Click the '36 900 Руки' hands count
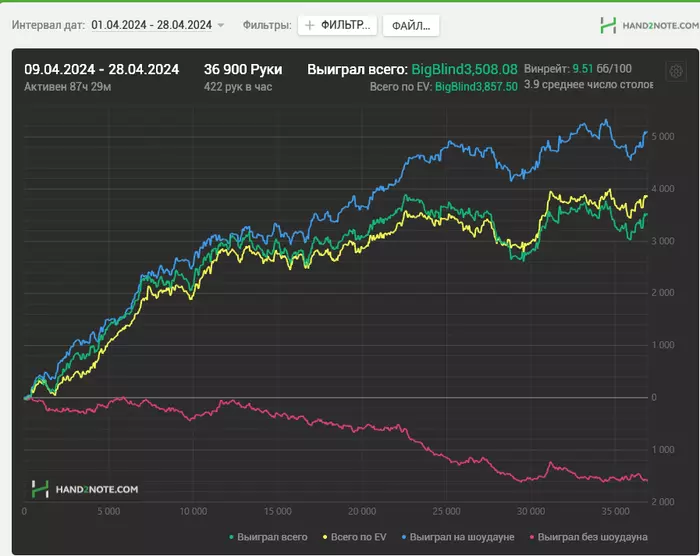The width and height of the screenshot is (700, 556). click(x=243, y=69)
